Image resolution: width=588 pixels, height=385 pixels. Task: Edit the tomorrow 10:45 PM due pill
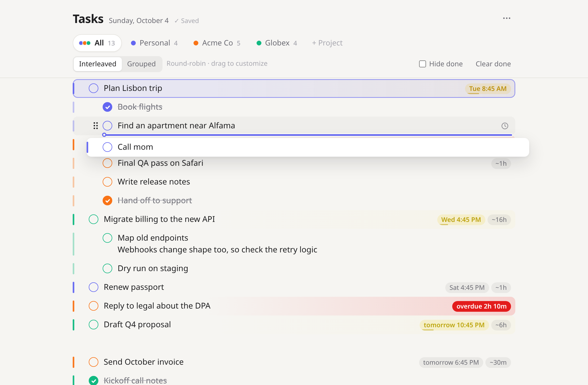[454, 325]
